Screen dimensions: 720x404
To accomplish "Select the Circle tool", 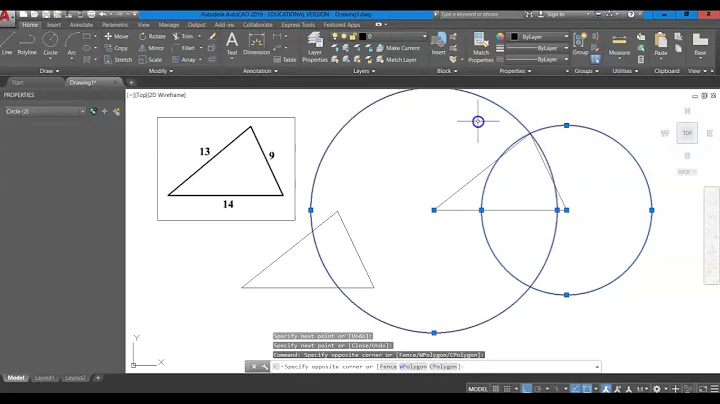I will 51,44.
